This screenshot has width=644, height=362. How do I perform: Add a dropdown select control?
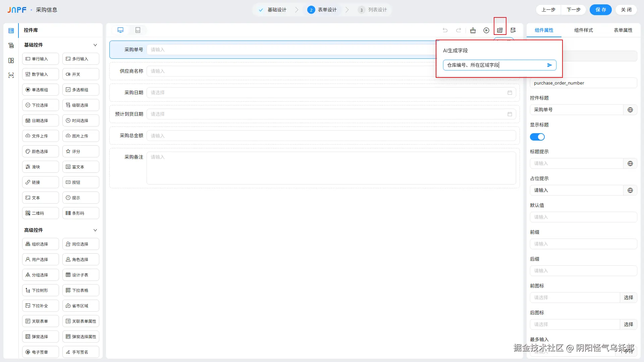coord(41,105)
